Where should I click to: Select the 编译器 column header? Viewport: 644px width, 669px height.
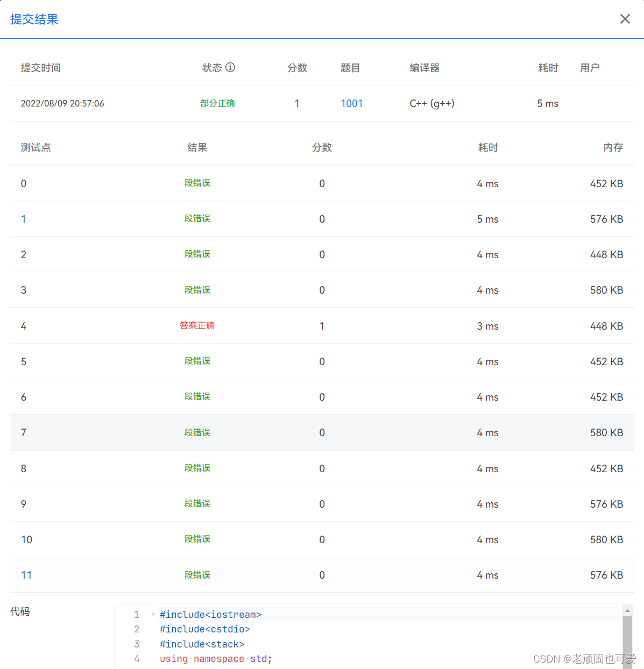pyautogui.click(x=424, y=67)
